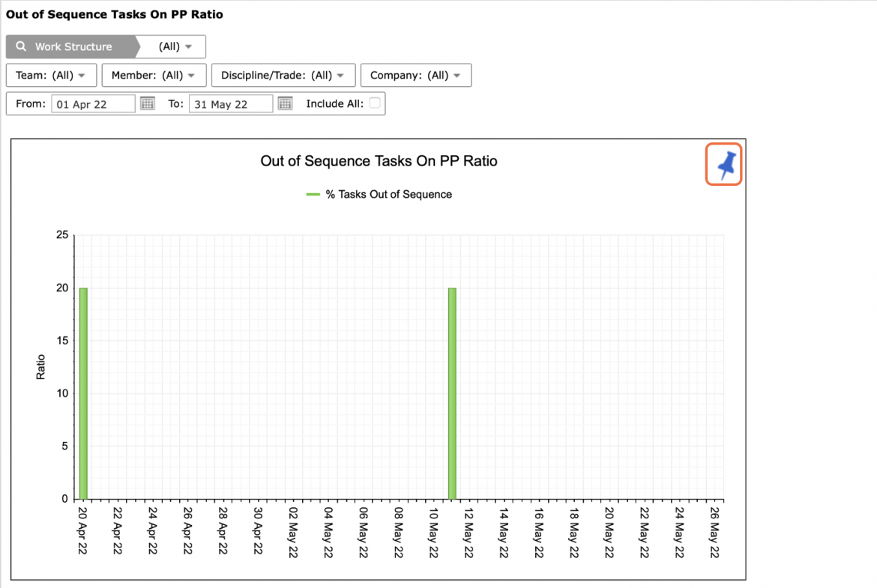Open the Discipline/Trade filter dropdown
Viewport: 877px width, 588px height.
click(x=283, y=75)
